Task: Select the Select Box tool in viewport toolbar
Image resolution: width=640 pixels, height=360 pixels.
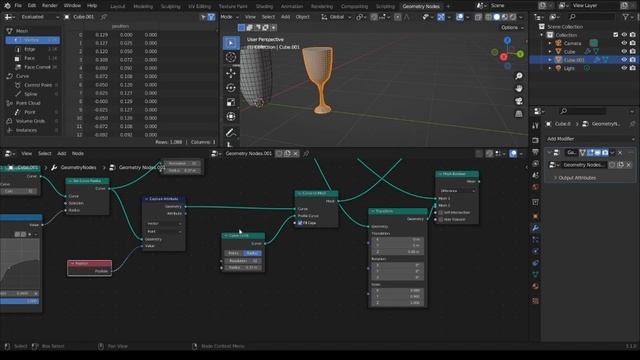Action: (x=231, y=43)
